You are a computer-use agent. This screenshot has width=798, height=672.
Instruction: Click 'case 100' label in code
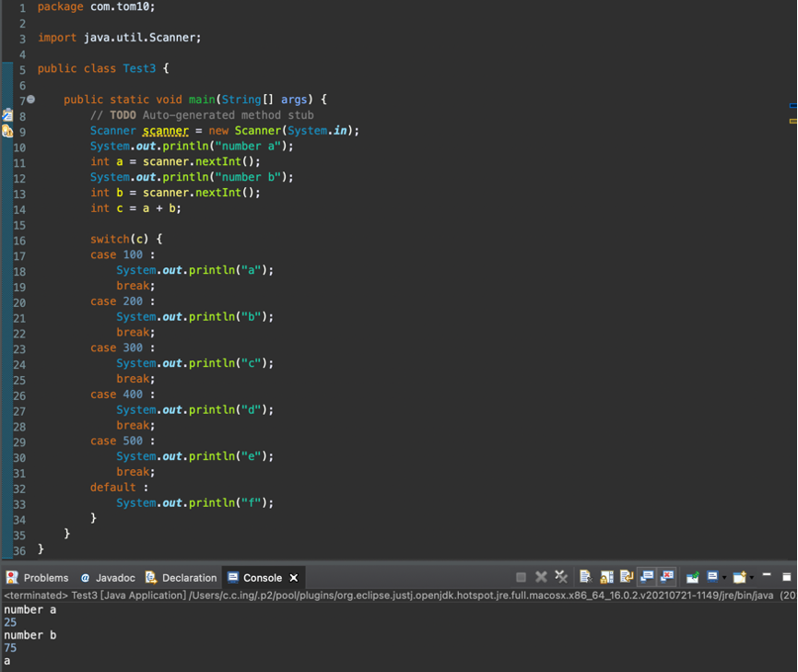click(116, 254)
